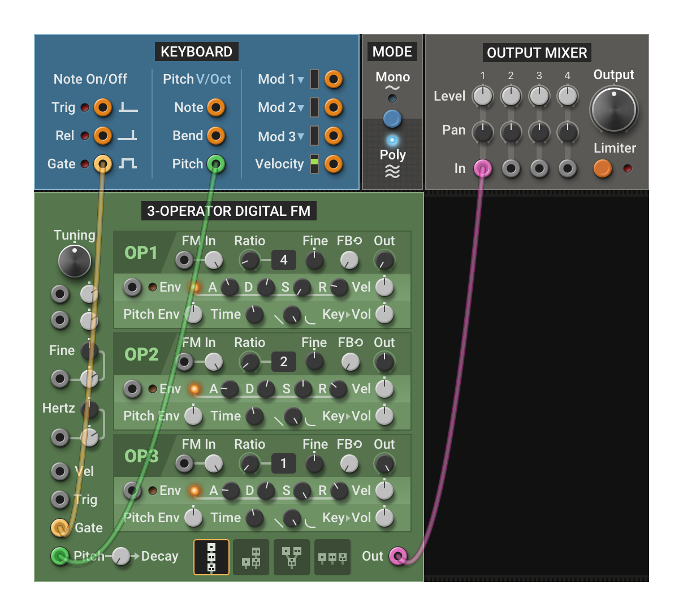Click the Poly stacked waves icon
683x616 pixels.
pos(392,168)
